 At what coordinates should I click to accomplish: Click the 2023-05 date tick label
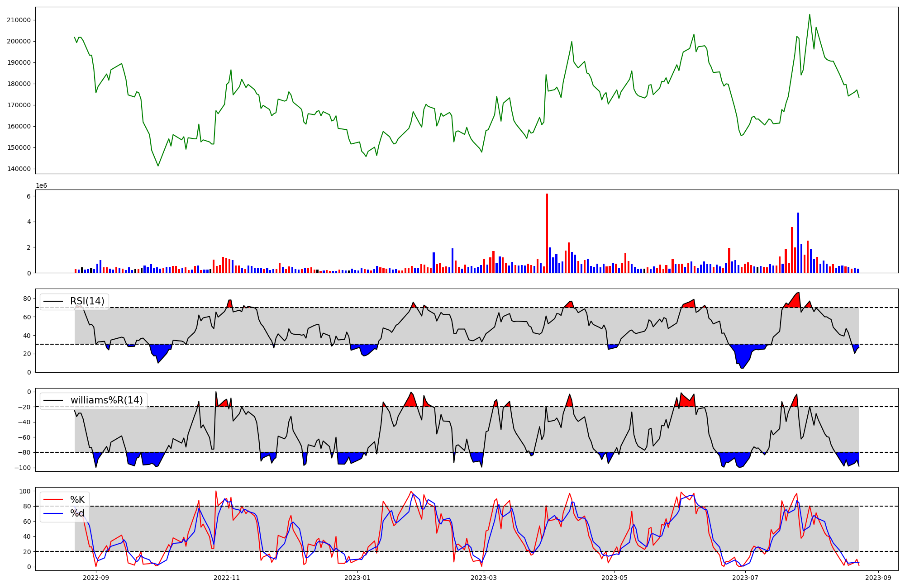(614, 578)
